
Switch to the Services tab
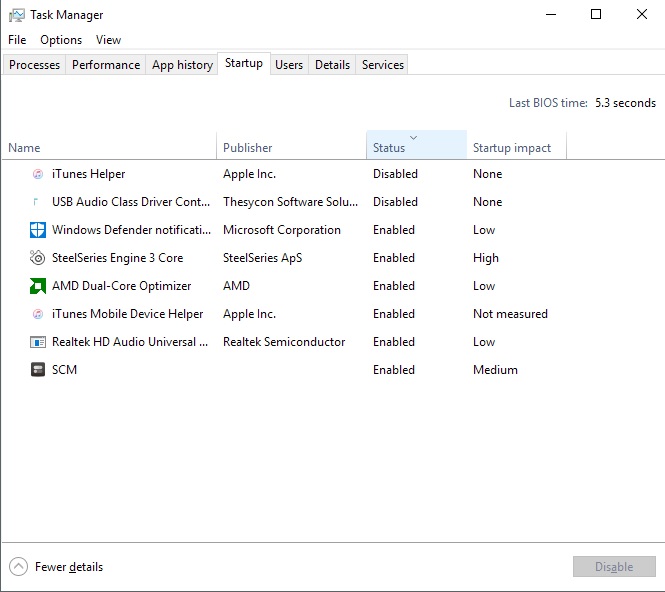(383, 65)
